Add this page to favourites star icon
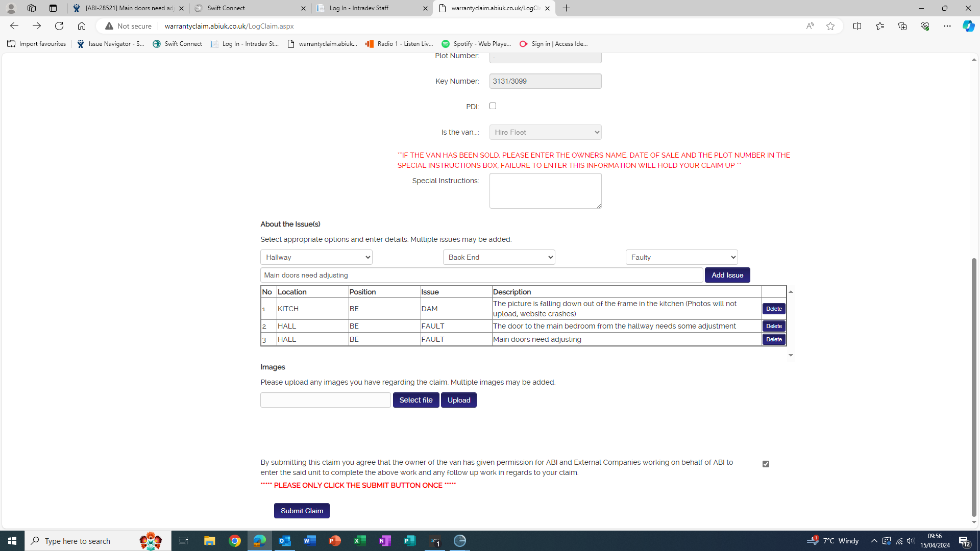Viewport: 980px width, 551px height. tap(830, 26)
